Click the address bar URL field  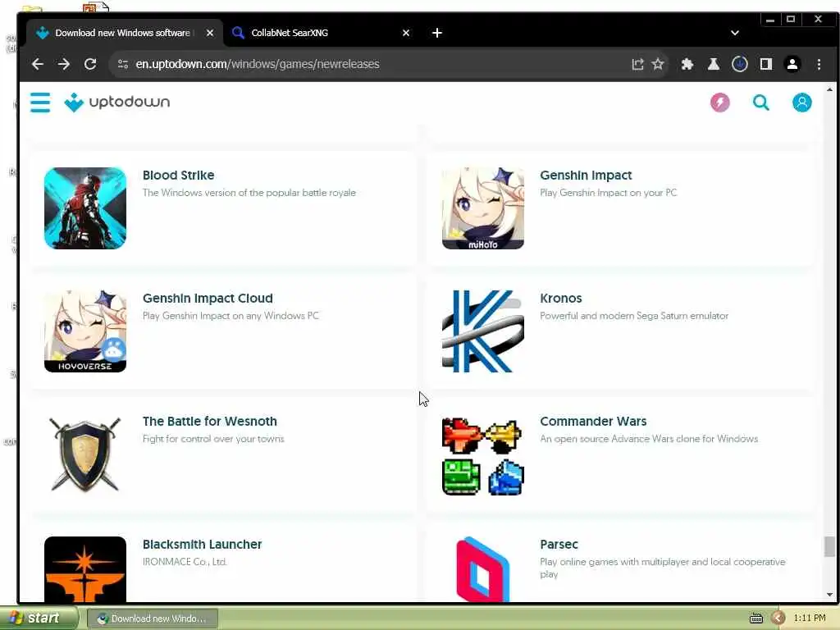pyautogui.click(x=375, y=64)
